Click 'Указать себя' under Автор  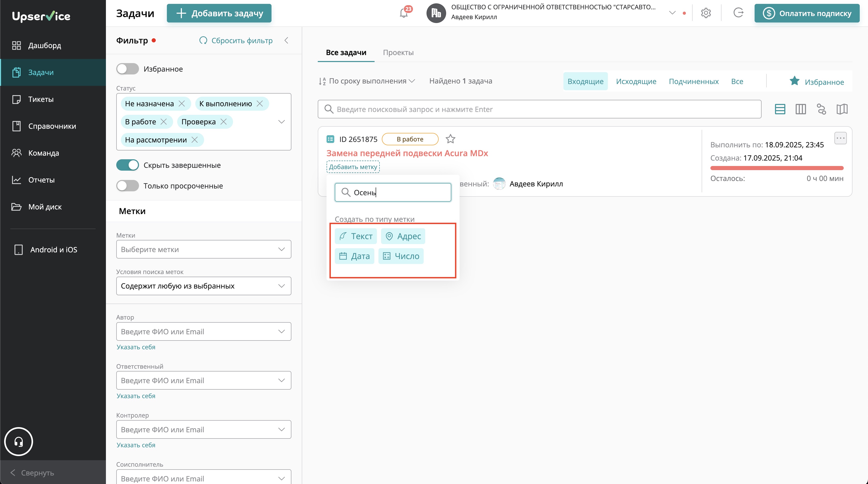[136, 347]
